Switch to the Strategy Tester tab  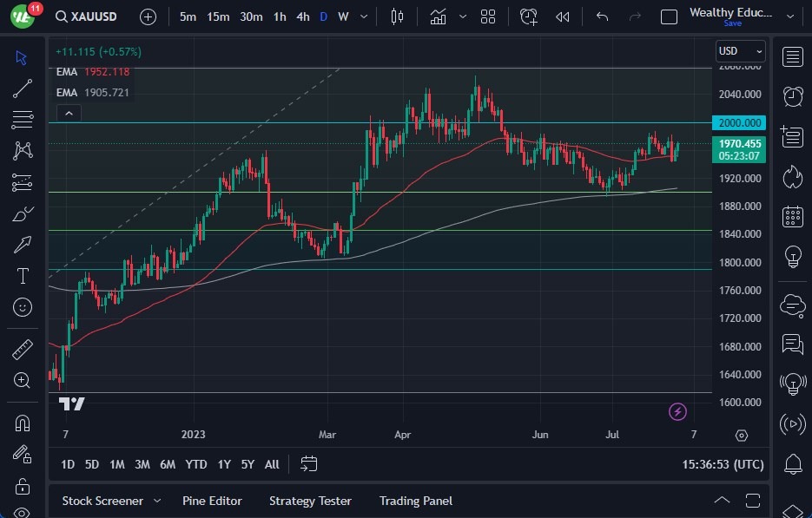click(310, 501)
